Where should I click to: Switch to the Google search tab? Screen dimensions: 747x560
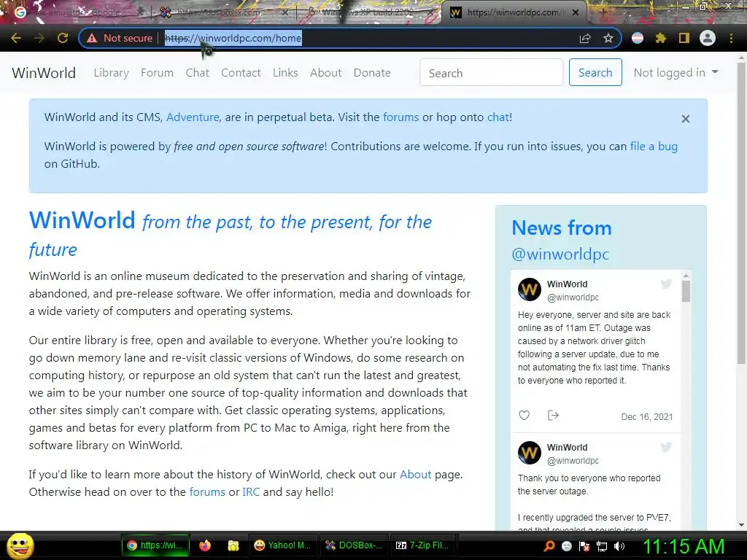pyautogui.click(x=79, y=12)
